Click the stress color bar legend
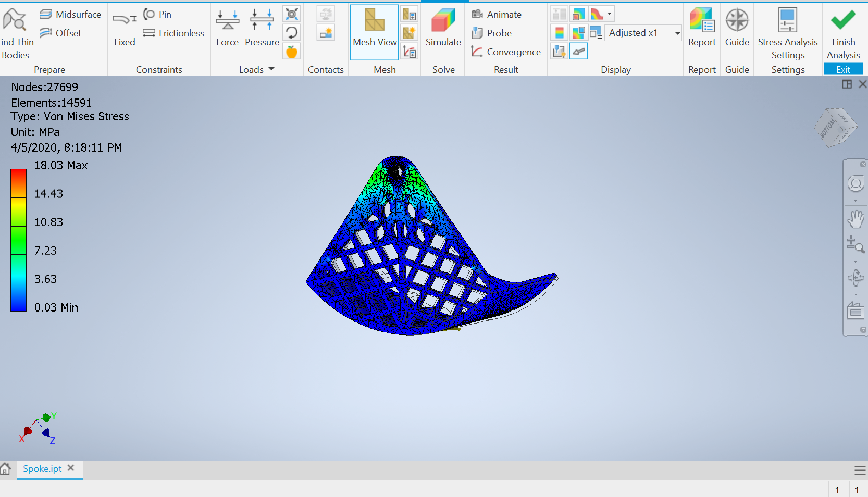This screenshot has width=868, height=497. pos(18,240)
